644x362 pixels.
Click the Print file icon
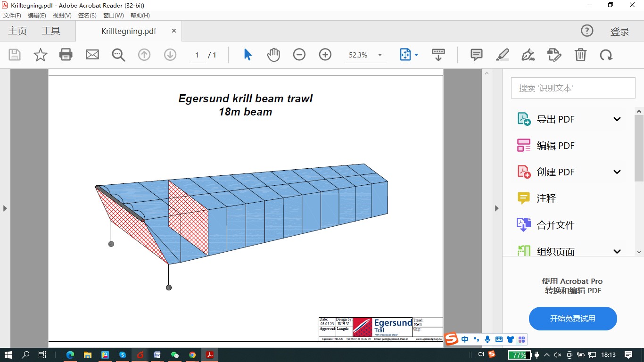[x=66, y=55]
